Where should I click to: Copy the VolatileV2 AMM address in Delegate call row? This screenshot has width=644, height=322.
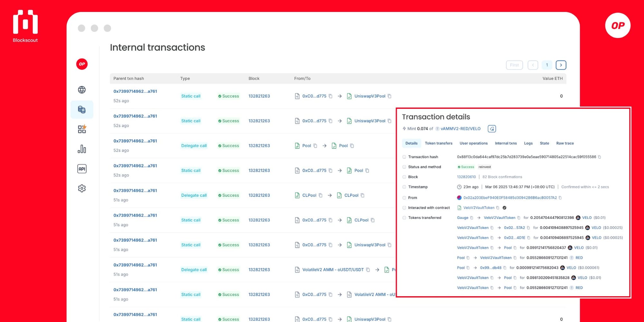tap(368, 270)
